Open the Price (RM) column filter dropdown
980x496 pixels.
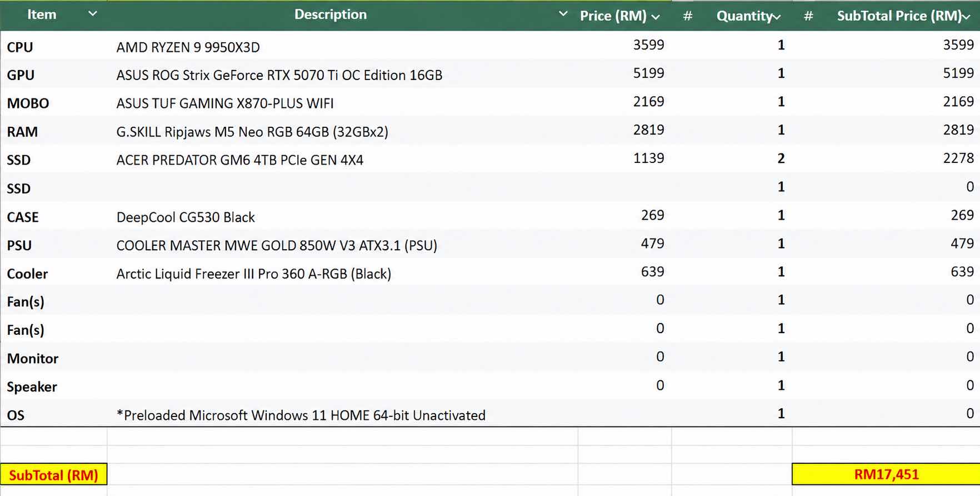tap(656, 17)
